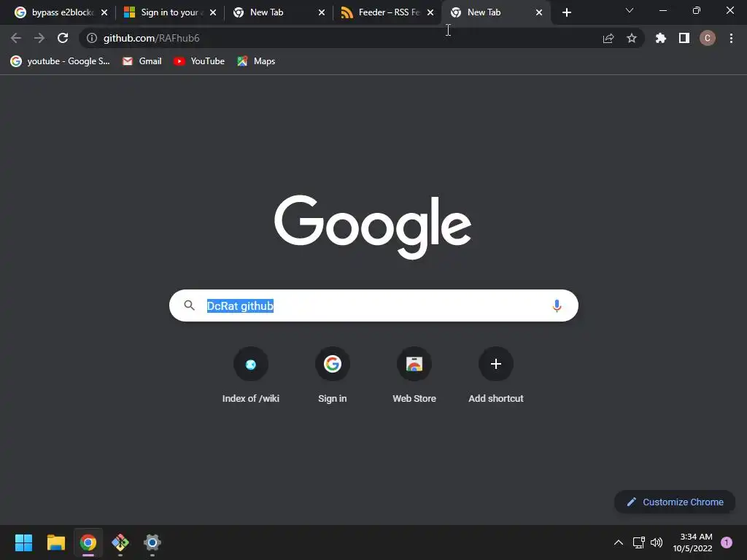The image size is (747, 560).
Task: Open the Extensions puzzle icon
Action: tap(661, 38)
